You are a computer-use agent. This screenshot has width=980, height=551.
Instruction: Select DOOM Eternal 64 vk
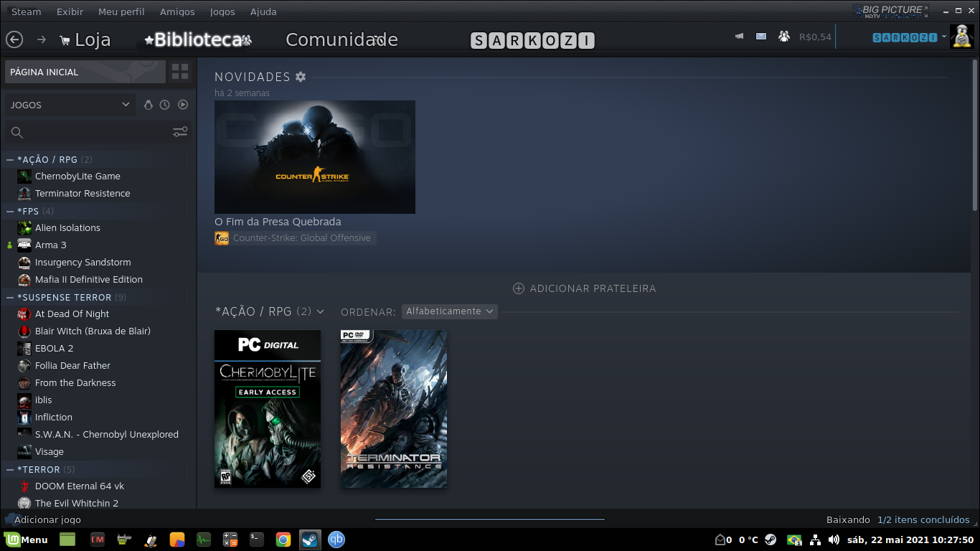point(80,486)
